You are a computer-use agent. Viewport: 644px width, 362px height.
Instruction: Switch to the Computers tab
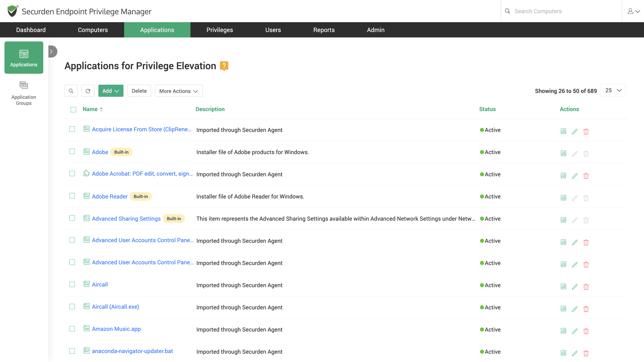click(x=93, y=30)
